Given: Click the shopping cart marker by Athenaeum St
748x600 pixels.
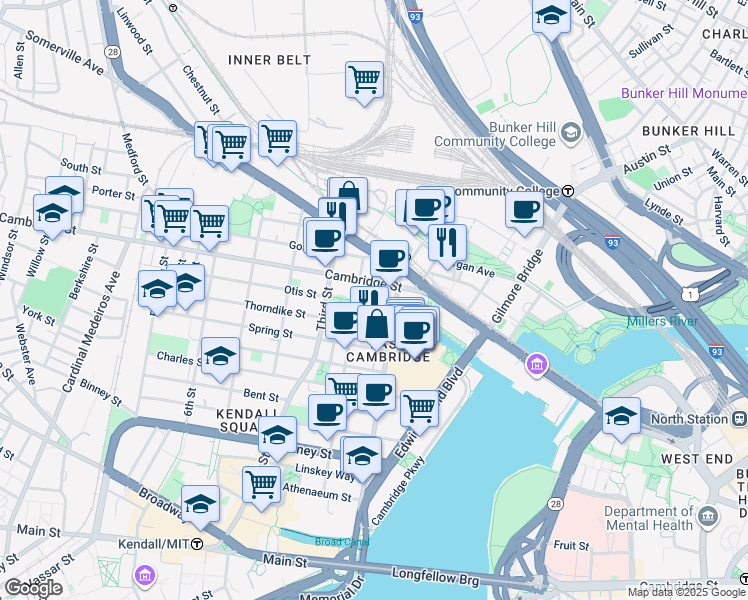Looking at the screenshot, I should coord(261,485).
